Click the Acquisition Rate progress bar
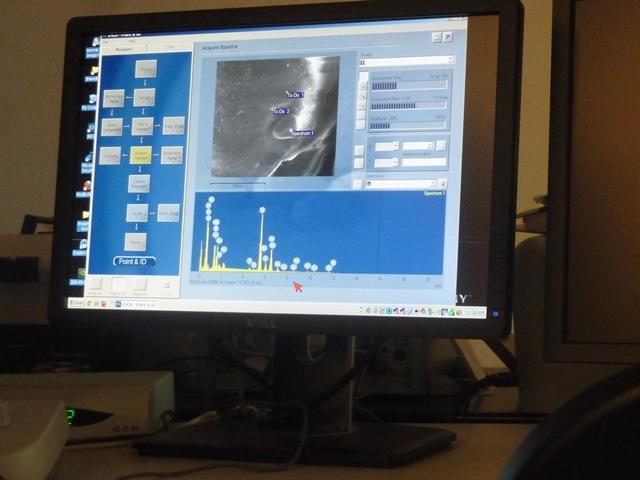This screenshot has height=480, width=640. [x=409, y=106]
